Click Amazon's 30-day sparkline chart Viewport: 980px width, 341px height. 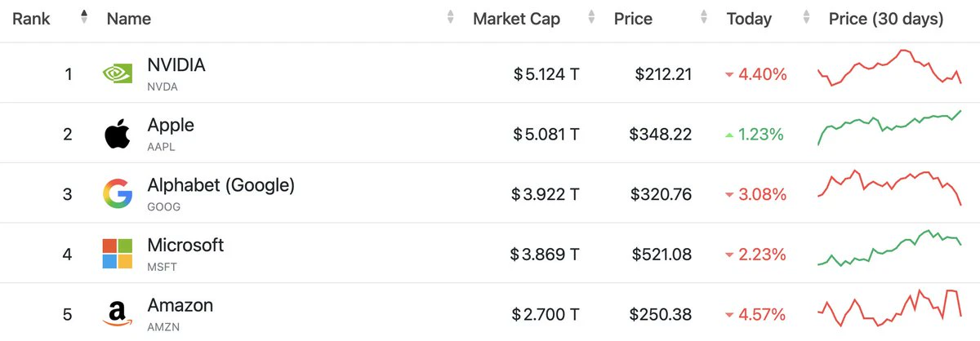pyautogui.click(x=889, y=308)
